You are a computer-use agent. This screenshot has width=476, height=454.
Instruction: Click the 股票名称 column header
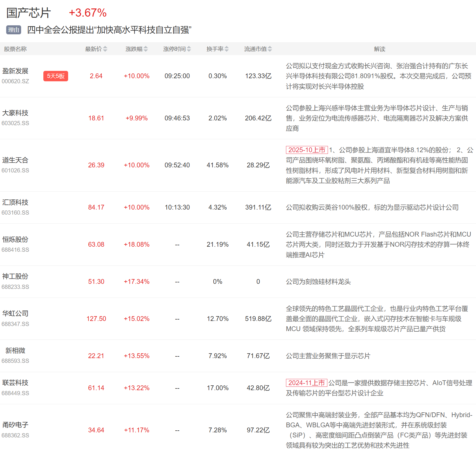click(x=15, y=49)
